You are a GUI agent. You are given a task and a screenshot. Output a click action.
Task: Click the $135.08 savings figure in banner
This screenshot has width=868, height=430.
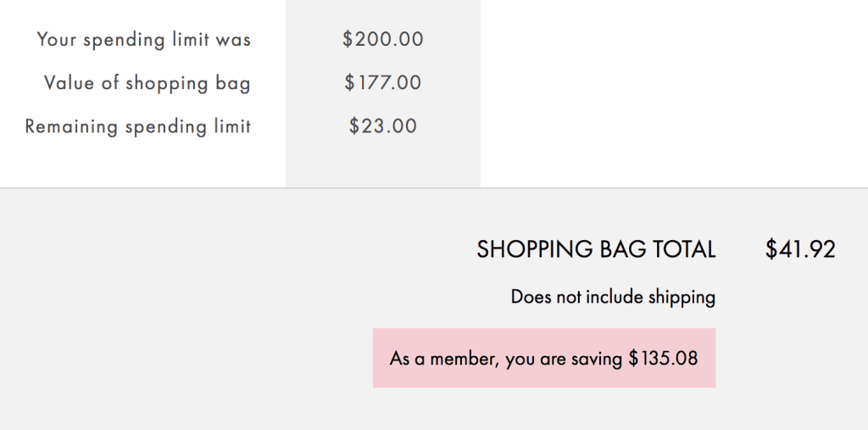(663, 358)
